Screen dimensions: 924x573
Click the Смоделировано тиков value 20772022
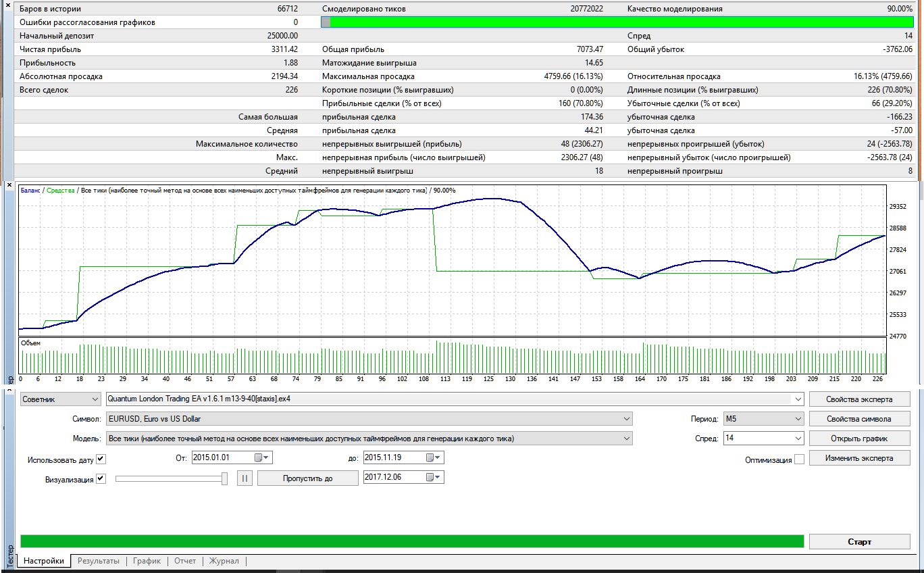(586, 9)
